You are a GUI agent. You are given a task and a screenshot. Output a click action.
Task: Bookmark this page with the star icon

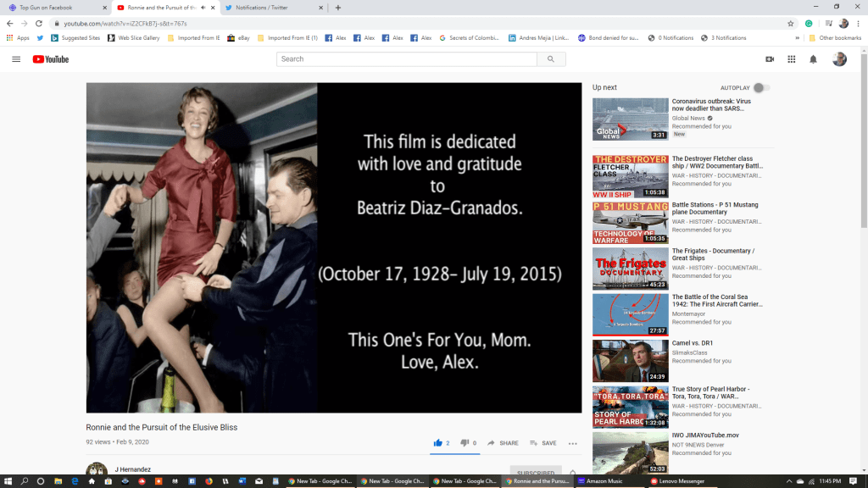click(791, 24)
